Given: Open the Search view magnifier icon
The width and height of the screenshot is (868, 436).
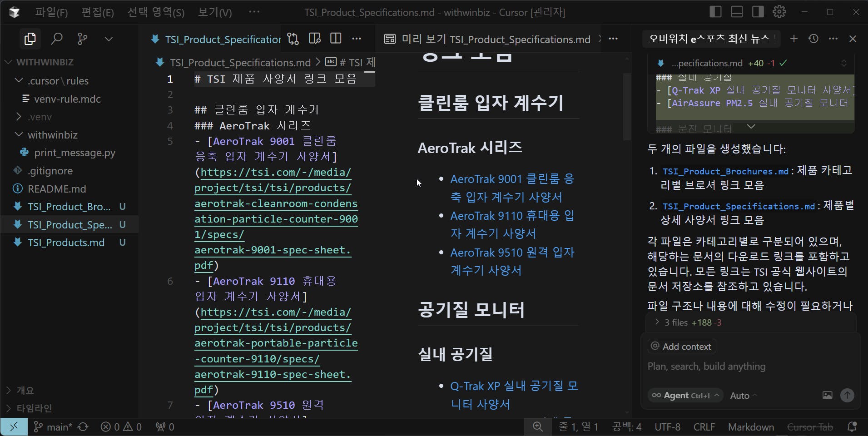Looking at the screenshot, I should [x=57, y=39].
